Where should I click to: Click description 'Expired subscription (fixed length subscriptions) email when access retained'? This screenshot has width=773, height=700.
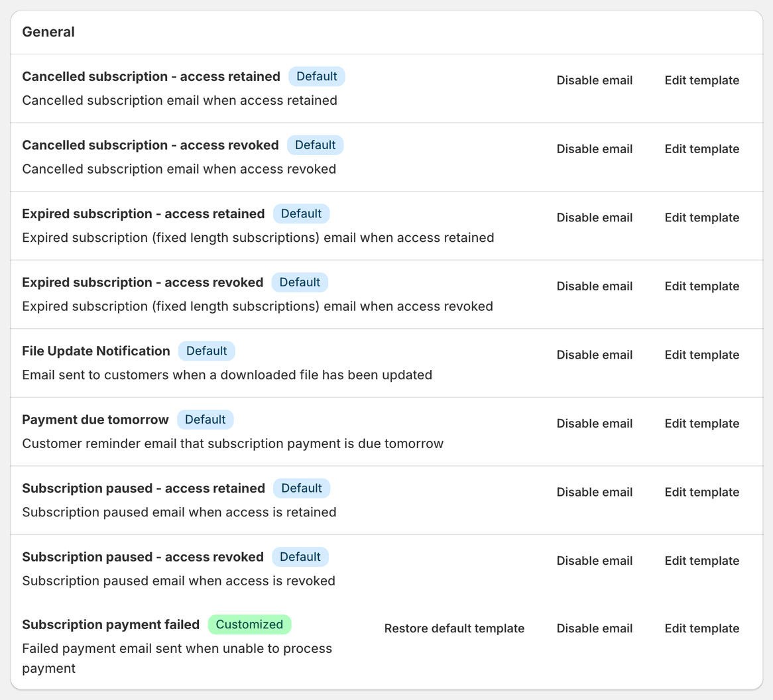coord(259,237)
